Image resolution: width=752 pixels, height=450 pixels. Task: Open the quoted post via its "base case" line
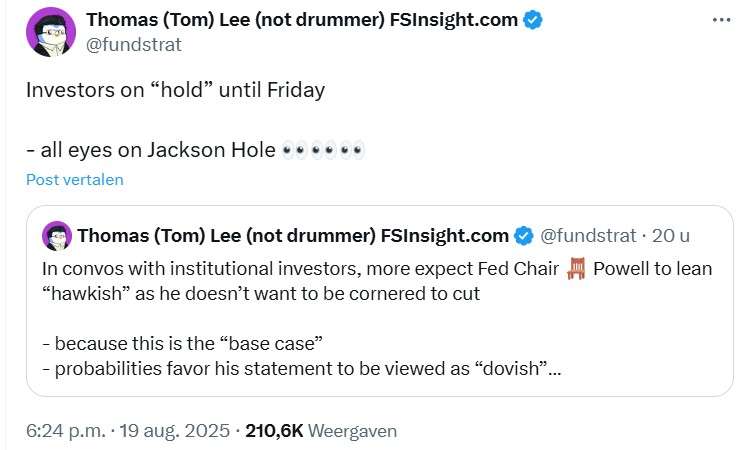182,343
